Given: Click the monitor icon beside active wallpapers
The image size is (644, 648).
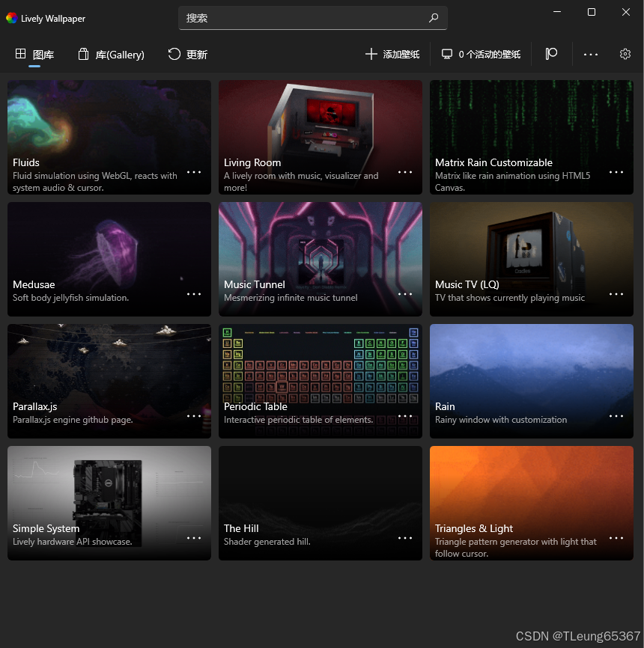Looking at the screenshot, I should pyautogui.click(x=447, y=54).
